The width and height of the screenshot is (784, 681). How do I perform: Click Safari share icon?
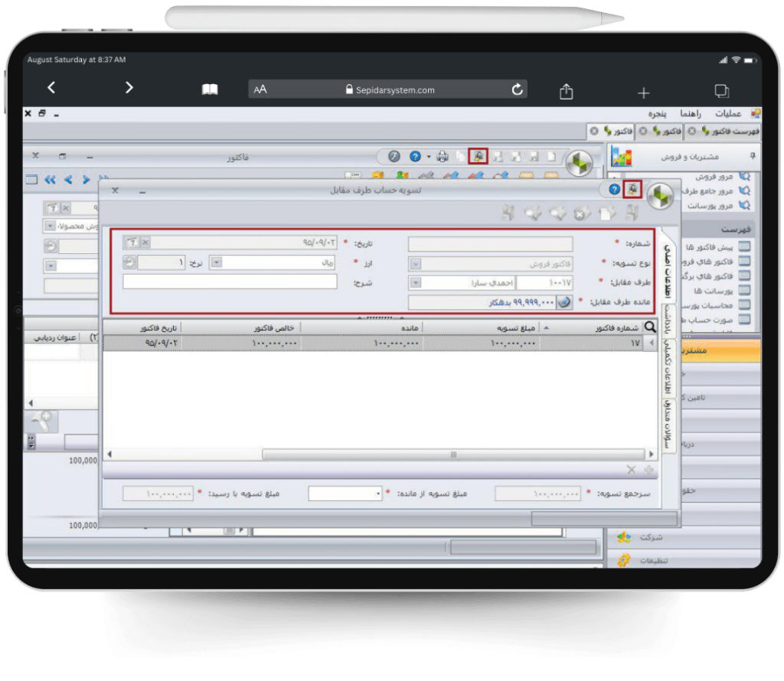click(x=566, y=91)
